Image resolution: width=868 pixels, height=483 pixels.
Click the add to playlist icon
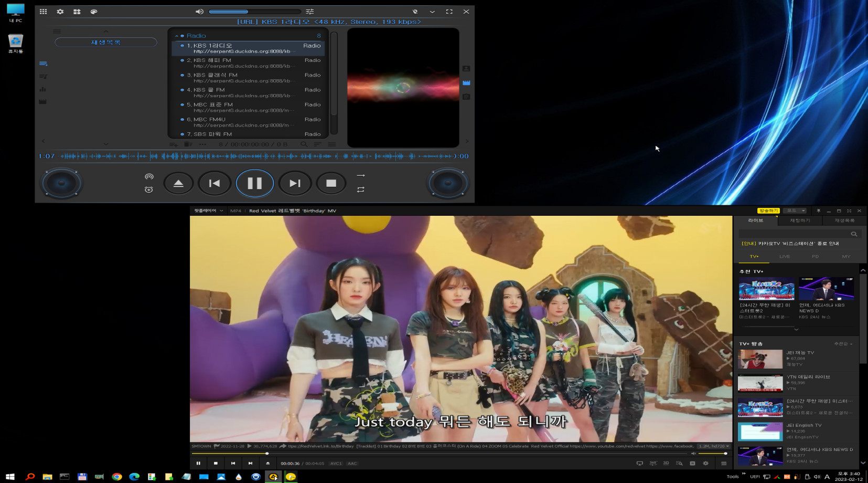coord(174,144)
